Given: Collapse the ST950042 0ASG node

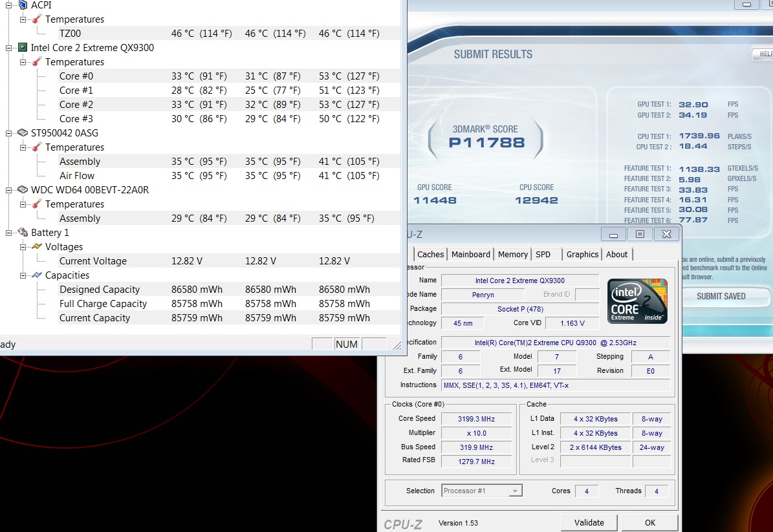Looking at the screenshot, I should [x=8, y=133].
